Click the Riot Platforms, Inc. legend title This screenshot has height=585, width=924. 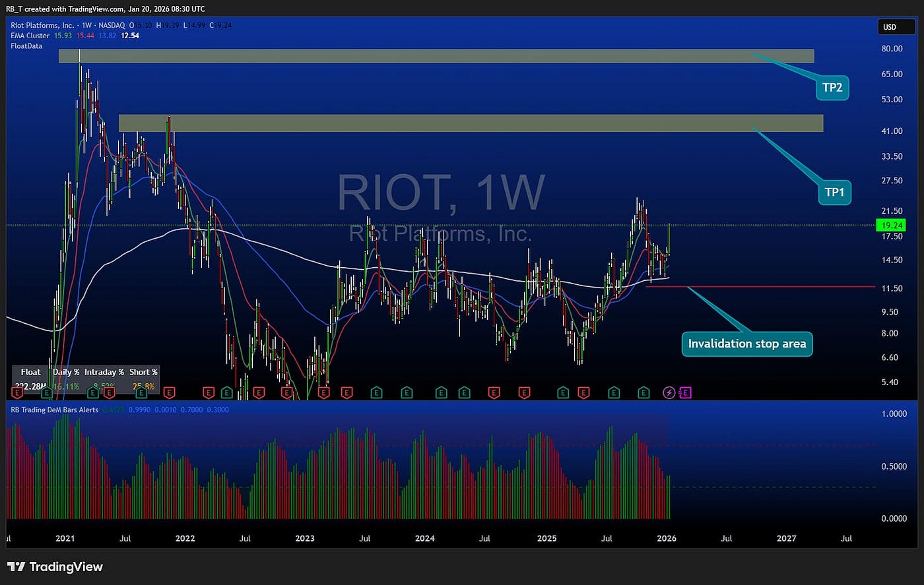coord(42,26)
